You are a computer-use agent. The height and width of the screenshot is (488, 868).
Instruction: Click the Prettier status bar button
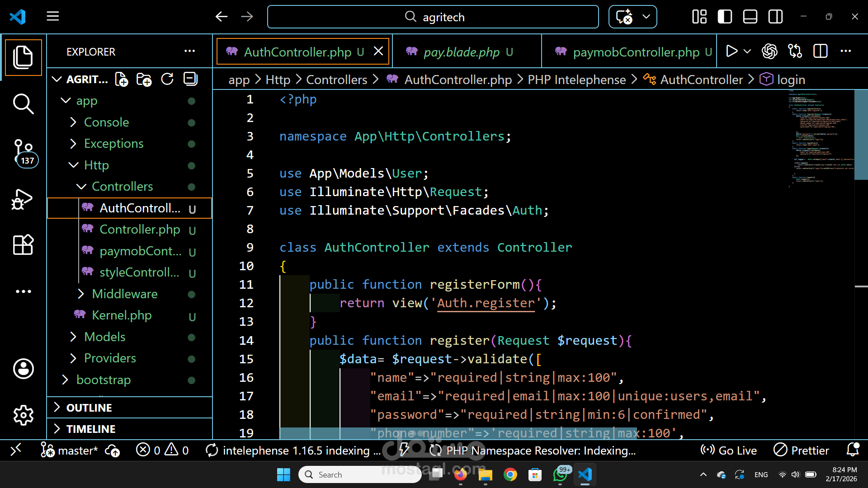click(x=801, y=450)
